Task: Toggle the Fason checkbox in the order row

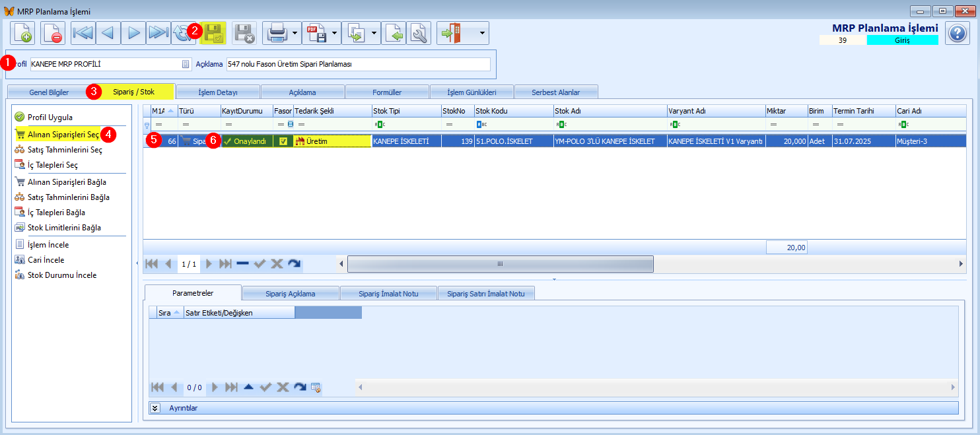Action: (283, 141)
